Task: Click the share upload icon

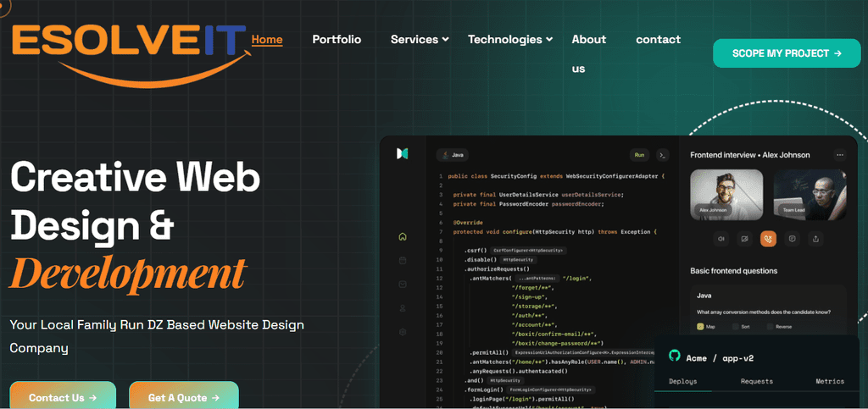Action: (x=815, y=239)
